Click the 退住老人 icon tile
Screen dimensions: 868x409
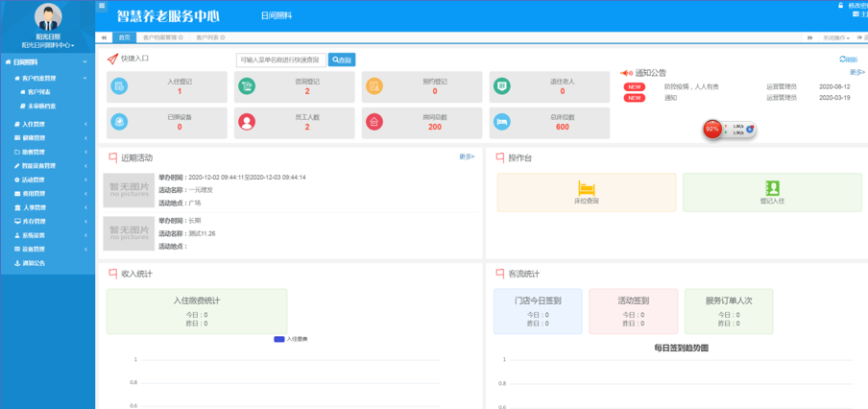[x=501, y=86]
